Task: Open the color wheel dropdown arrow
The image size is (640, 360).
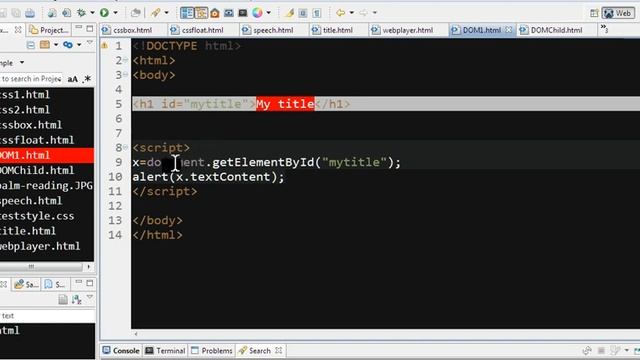Action: [x=269, y=13]
